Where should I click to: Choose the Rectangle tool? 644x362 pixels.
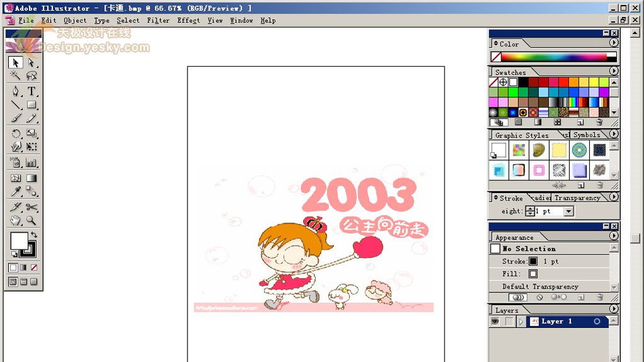click(x=31, y=105)
